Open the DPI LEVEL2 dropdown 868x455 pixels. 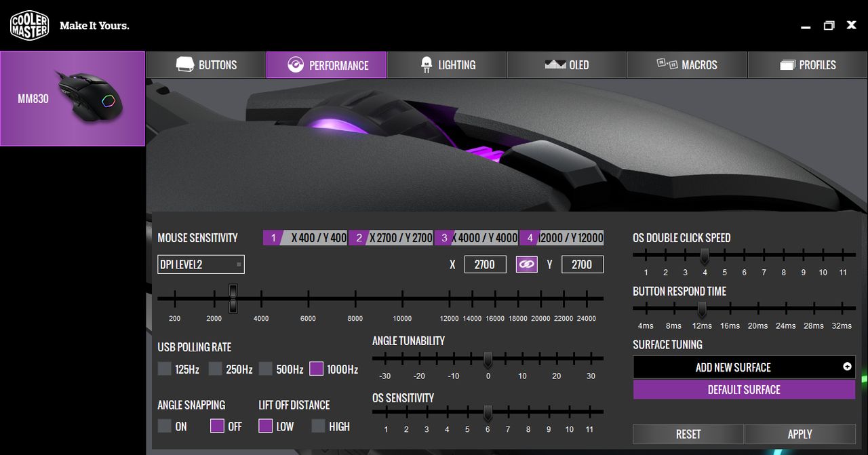tap(201, 264)
